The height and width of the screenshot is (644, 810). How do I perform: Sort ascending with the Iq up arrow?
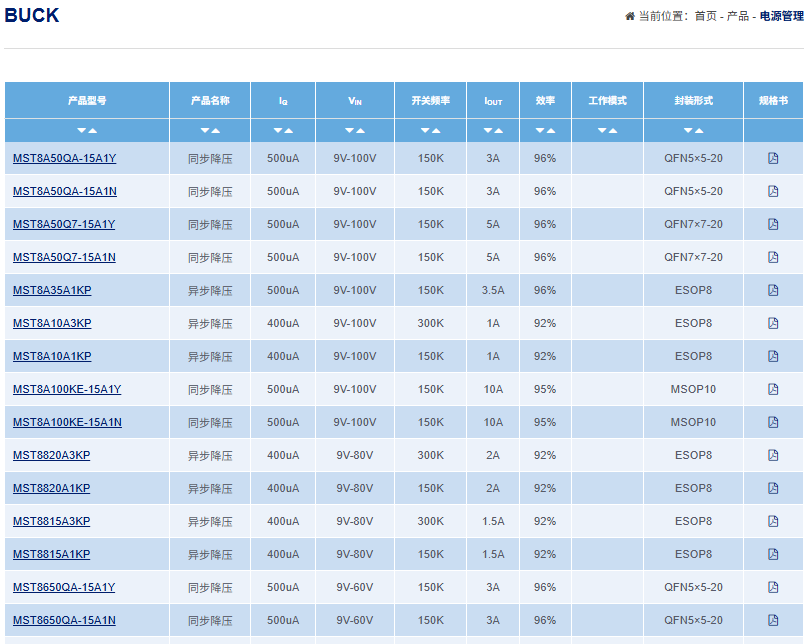coord(288,131)
